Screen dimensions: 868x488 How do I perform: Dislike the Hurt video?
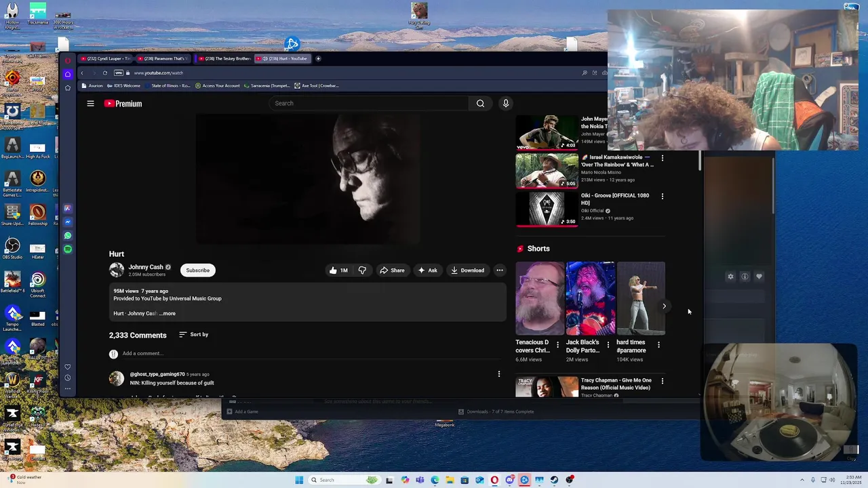tap(362, 270)
